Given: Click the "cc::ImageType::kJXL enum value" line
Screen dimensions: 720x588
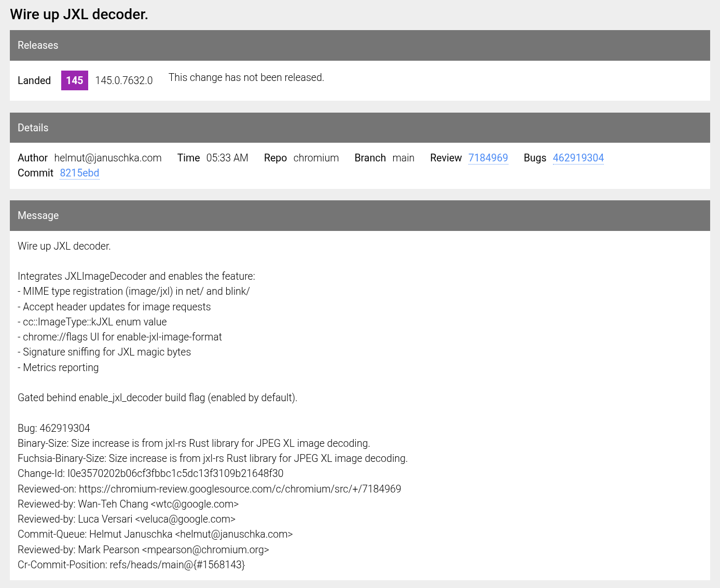Looking at the screenshot, I should click(92, 322).
